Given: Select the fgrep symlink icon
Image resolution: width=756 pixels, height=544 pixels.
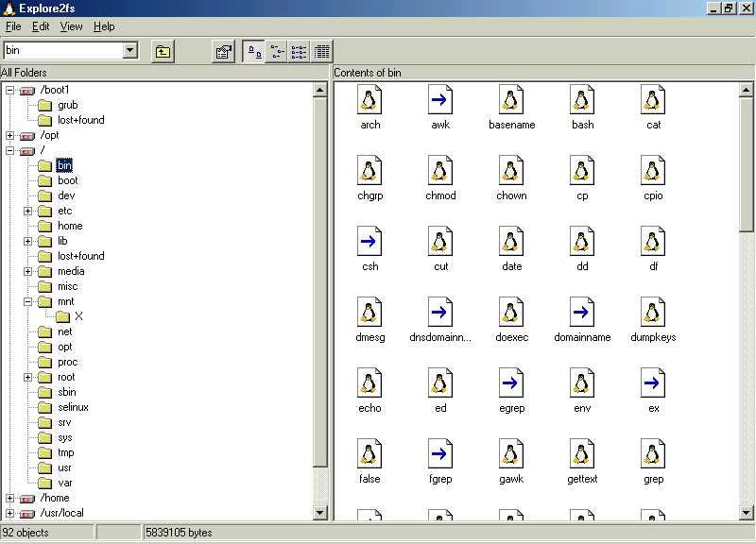Looking at the screenshot, I should click(440, 454).
